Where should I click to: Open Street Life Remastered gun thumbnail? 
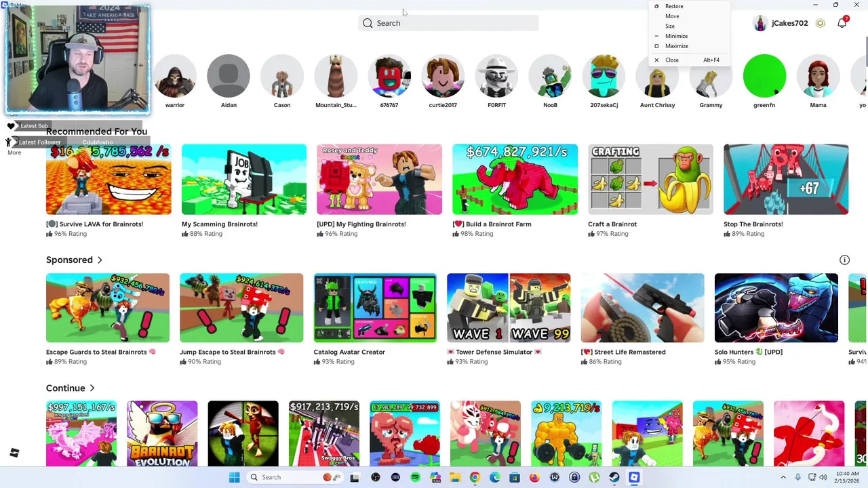point(642,308)
